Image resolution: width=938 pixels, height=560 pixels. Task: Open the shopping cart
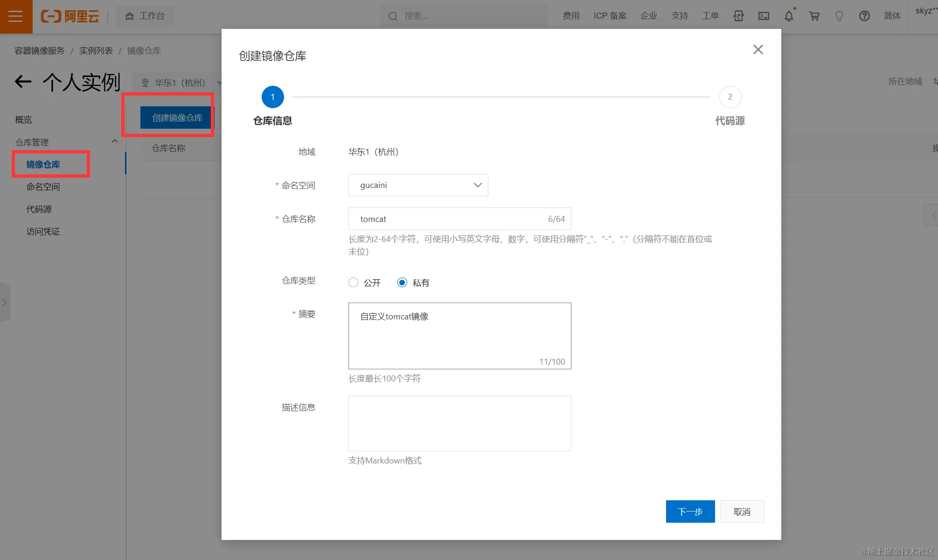pos(814,16)
